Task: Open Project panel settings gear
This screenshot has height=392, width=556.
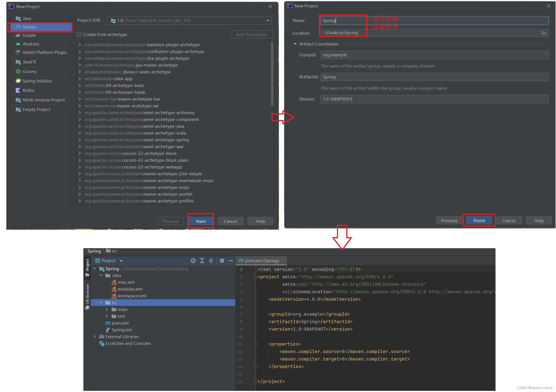Action: click(222, 261)
